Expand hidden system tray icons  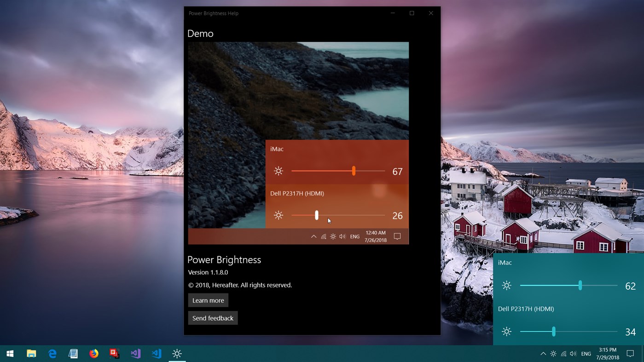click(x=543, y=354)
